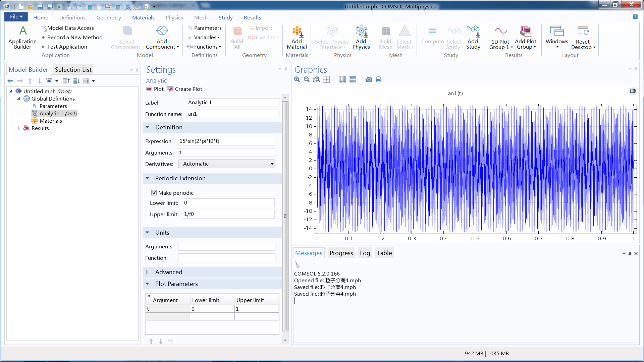Uncheck the Make periodic checkbox
The width and height of the screenshot is (644, 362).
154,193
